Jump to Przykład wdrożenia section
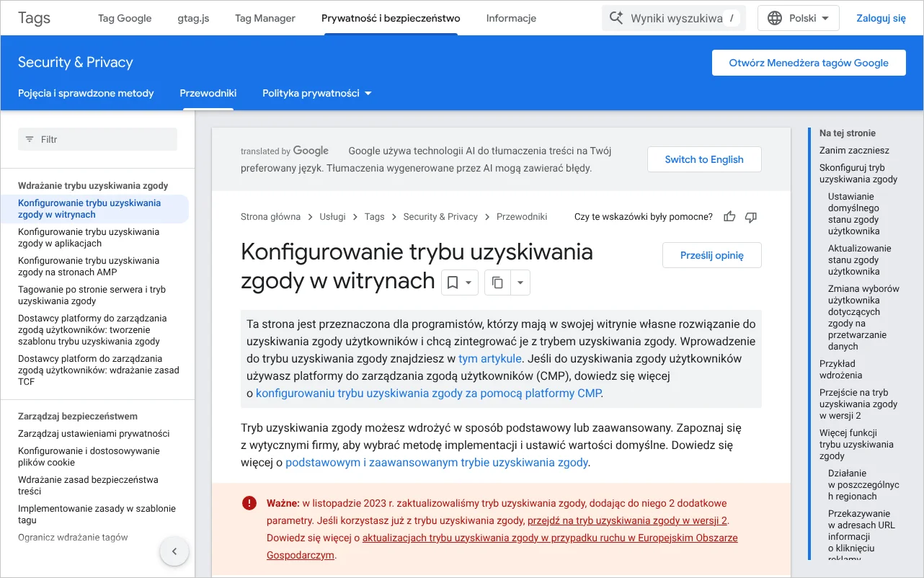The height and width of the screenshot is (578, 924). point(840,370)
